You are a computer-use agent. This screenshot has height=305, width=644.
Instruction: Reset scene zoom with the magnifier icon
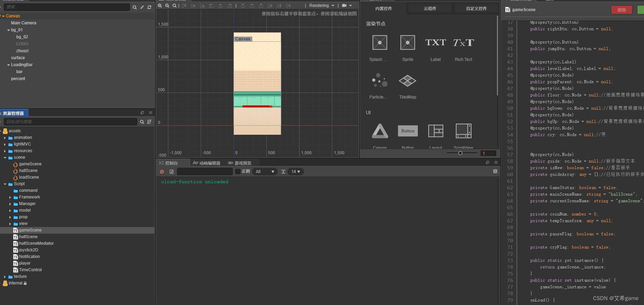click(x=175, y=6)
